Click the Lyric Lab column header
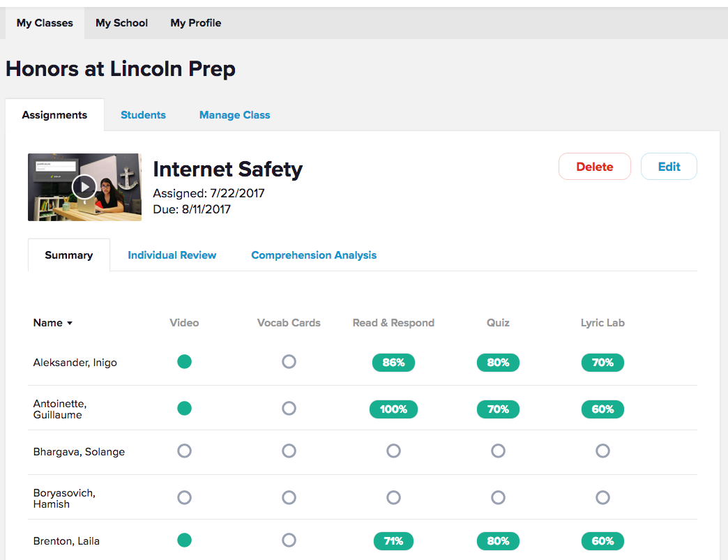This screenshot has width=728, height=560. 602,323
